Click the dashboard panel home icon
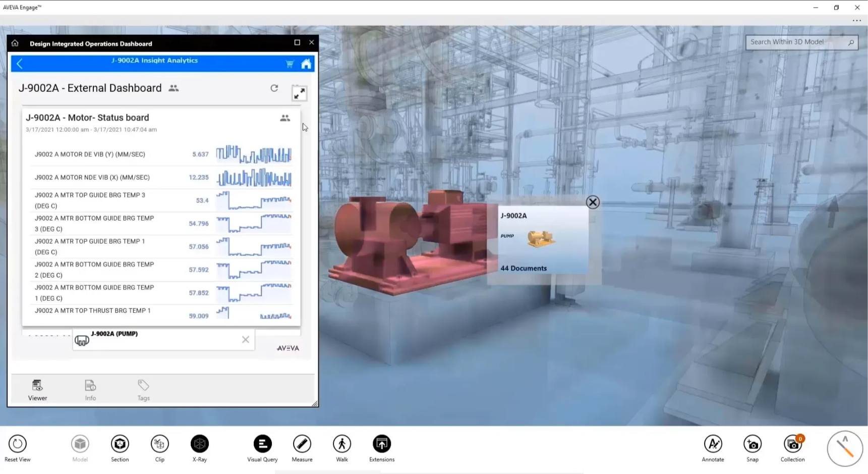This screenshot has height=474, width=868. (x=15, y=43)
